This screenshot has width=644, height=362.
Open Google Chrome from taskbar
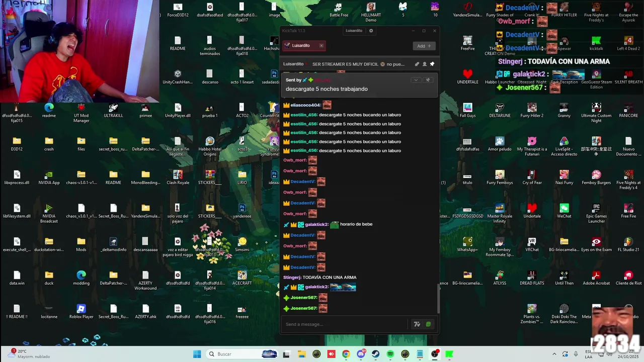pos(346,354)
